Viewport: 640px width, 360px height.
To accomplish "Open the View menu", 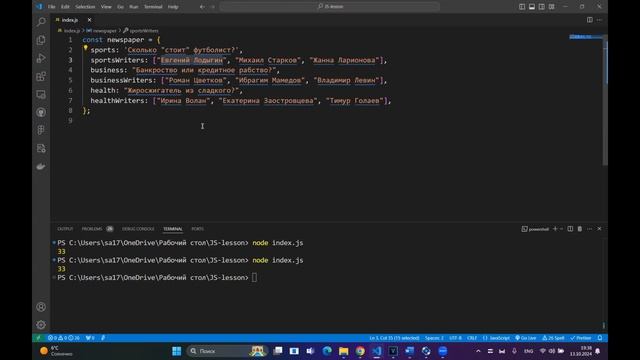I will (106, 7).
